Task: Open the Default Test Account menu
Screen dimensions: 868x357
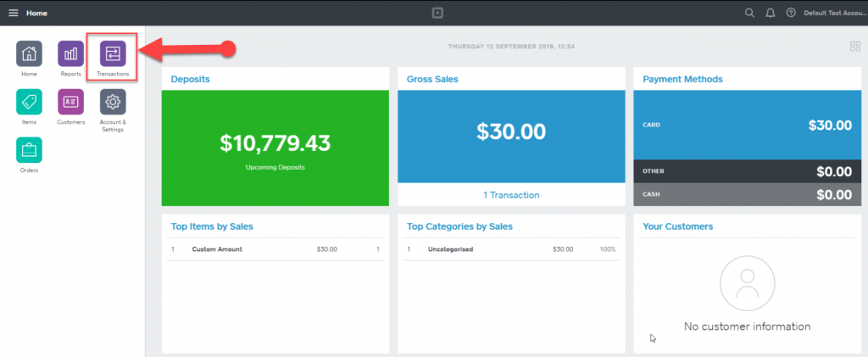Action: click(835, 14)
